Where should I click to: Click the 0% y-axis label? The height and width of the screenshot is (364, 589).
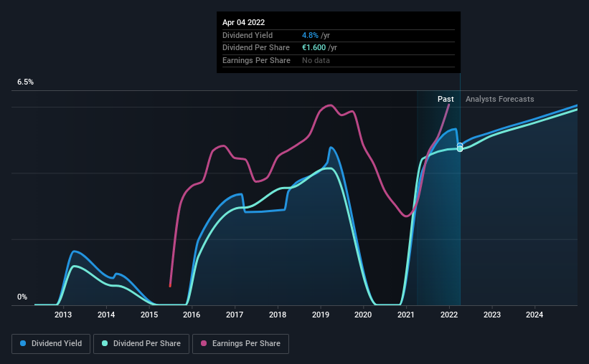click(22, 297)
